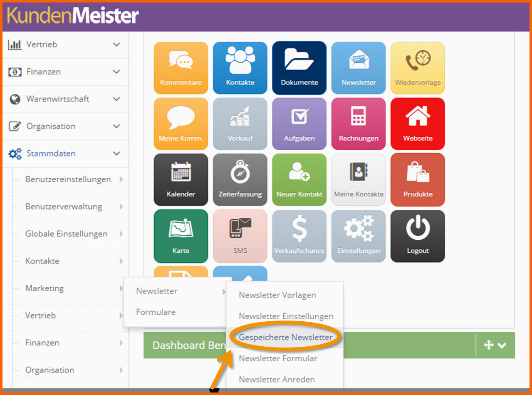
Task: Expand Warenwirtschaft using its chevron
Action: point(116,99)
